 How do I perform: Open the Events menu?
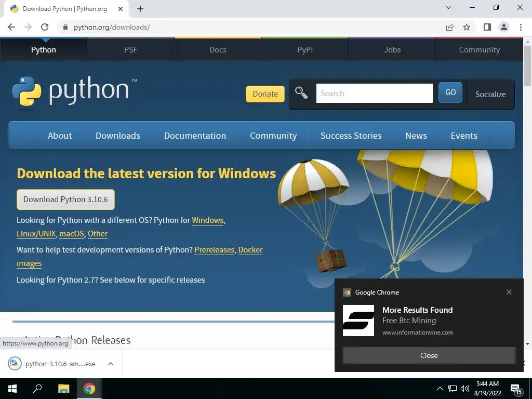(464, 136)
